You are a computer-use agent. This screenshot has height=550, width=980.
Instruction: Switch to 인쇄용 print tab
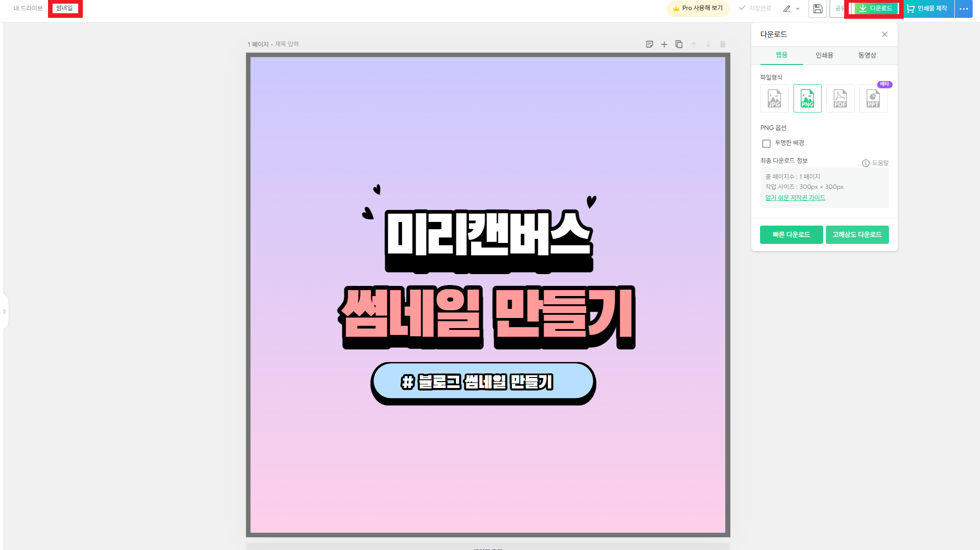(x=824, y=55)
